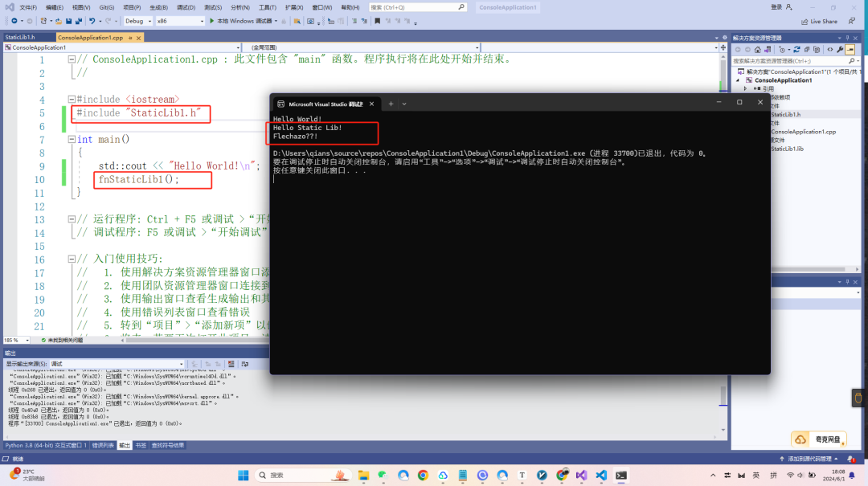Click the show all files icon in Solution Explorer
The height and width of the screenshot is (486, 868).
(817, 49)
